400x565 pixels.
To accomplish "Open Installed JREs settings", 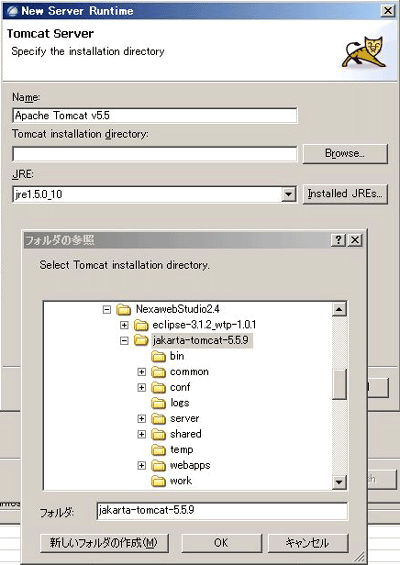I will (x=345, y=194).
